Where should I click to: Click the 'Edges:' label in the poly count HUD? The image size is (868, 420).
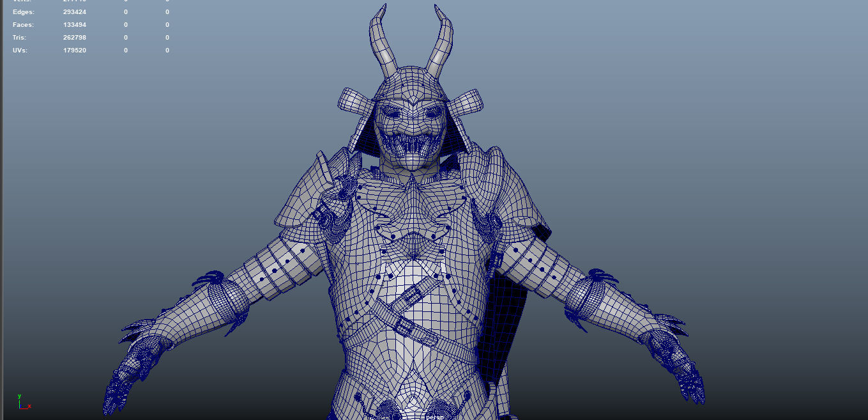(24, 12)
